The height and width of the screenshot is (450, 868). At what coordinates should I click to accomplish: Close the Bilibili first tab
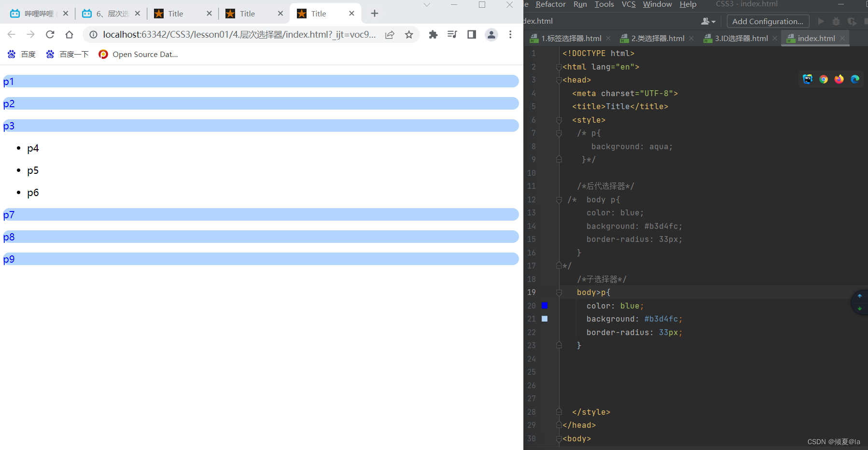click(x=66, y=14)
